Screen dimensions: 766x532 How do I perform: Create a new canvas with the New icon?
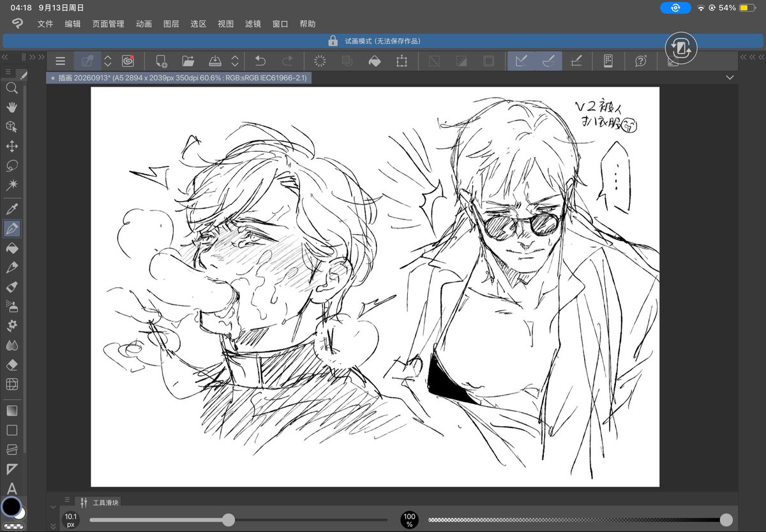click(161, 61)
